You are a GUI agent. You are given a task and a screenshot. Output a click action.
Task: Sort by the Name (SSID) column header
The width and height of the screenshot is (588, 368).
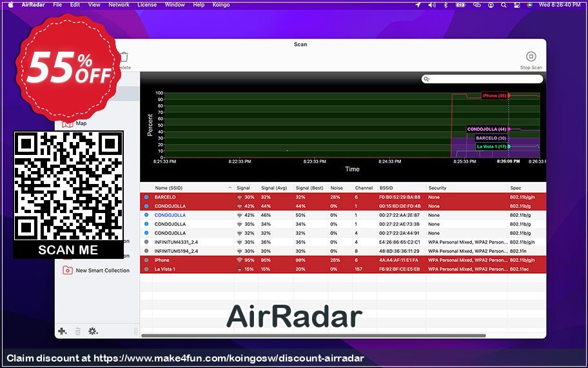click(x=168, y=188)
